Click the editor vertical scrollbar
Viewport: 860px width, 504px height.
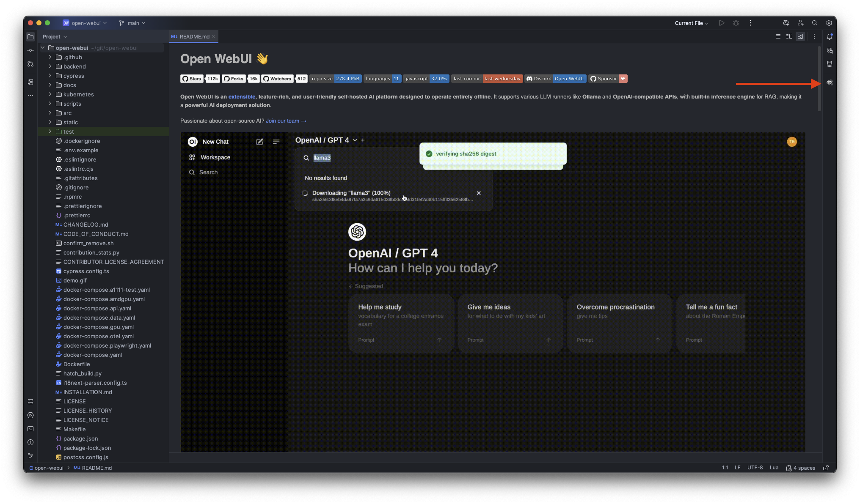pos(819,78)
